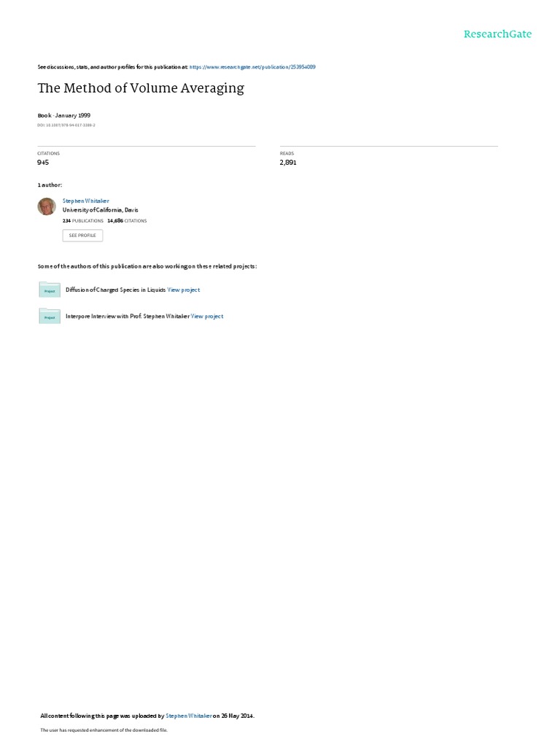Screen dimensions: 560x747
Task: Click the 14,686 CITATIONS stat
Action: click(127, 221)
